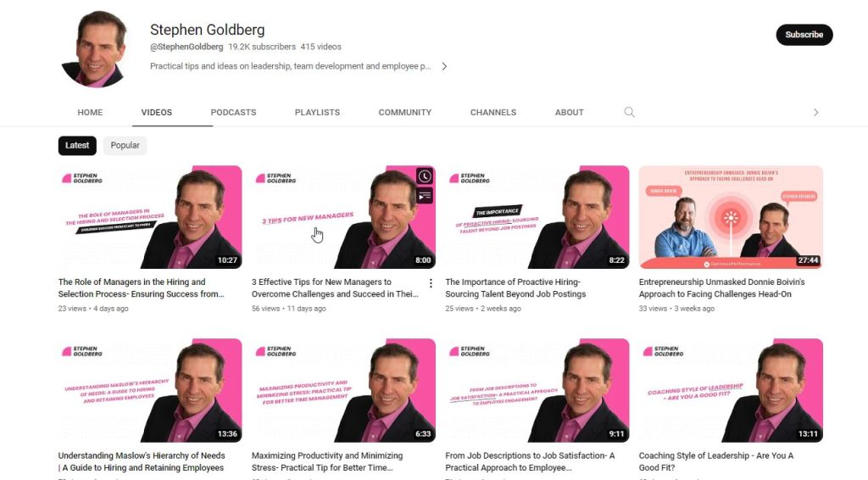
Task: Click '56 views • 11 days ago' text
Action: [x=289, y=309]
